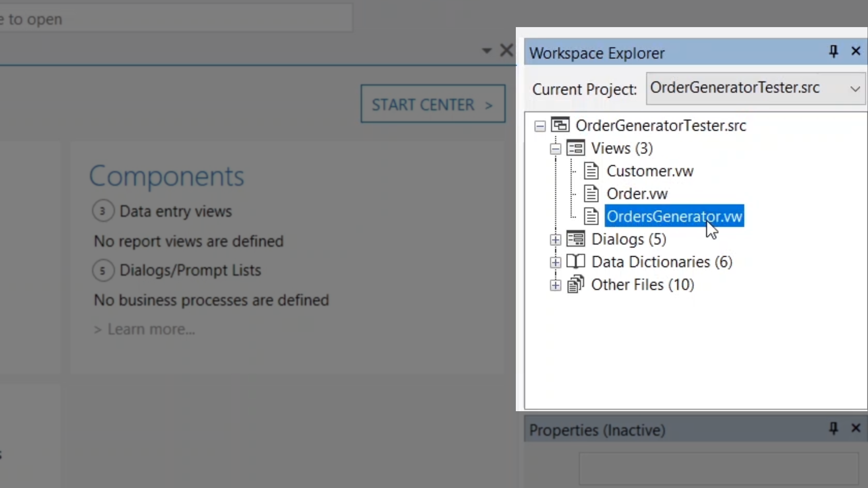Image resolution: width=868 pixels, height=488 pixels.
Task: Click the Views folder icon
Action: click(x=576, y=148)
